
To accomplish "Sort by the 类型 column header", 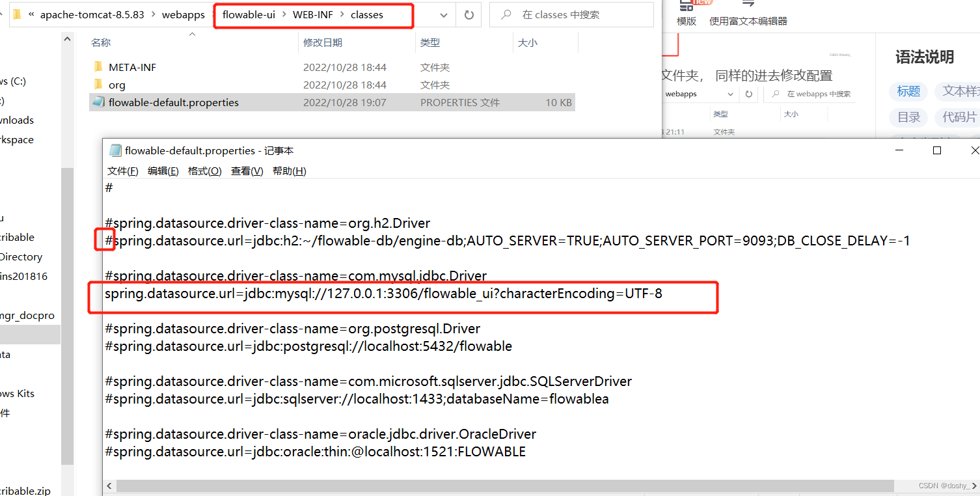I will point(430,42).
